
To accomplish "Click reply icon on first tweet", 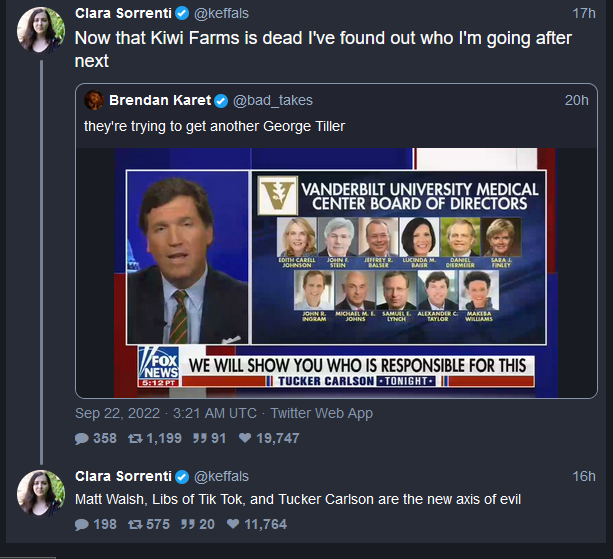I will (x=82, y=438).
